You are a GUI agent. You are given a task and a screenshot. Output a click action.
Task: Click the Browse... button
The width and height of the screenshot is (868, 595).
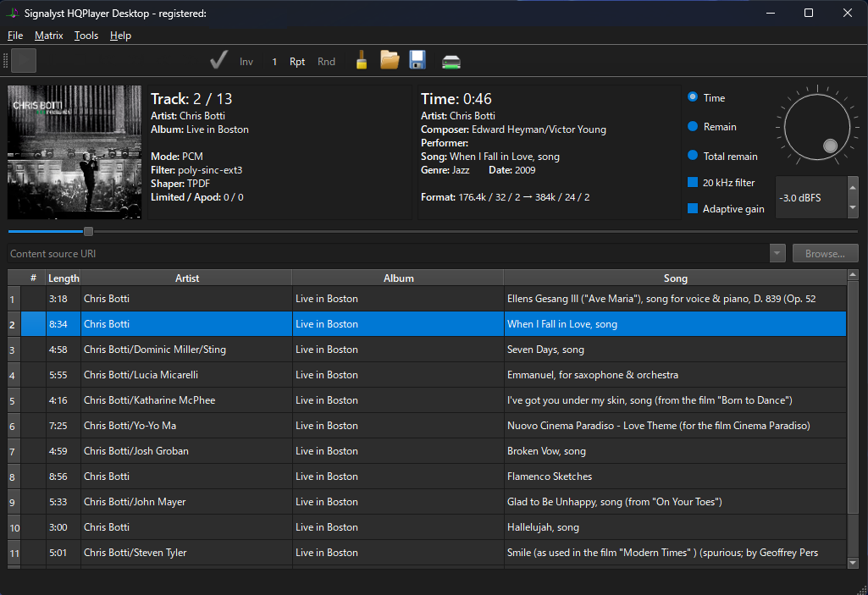[825, 254]
